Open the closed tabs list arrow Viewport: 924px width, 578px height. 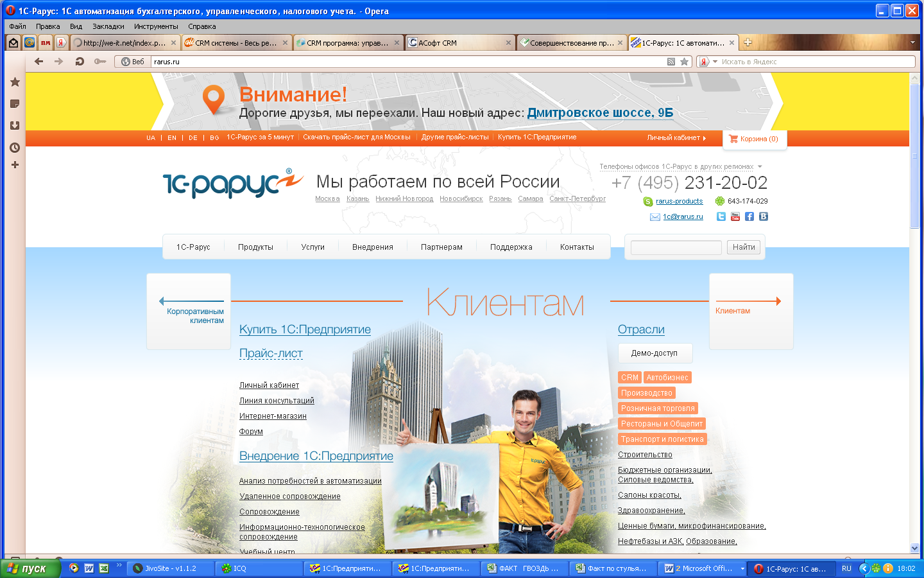click(x=913, y=43)
